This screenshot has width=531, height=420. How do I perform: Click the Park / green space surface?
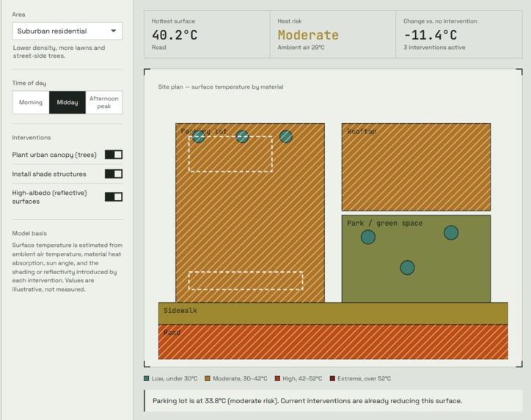(416, 259)
